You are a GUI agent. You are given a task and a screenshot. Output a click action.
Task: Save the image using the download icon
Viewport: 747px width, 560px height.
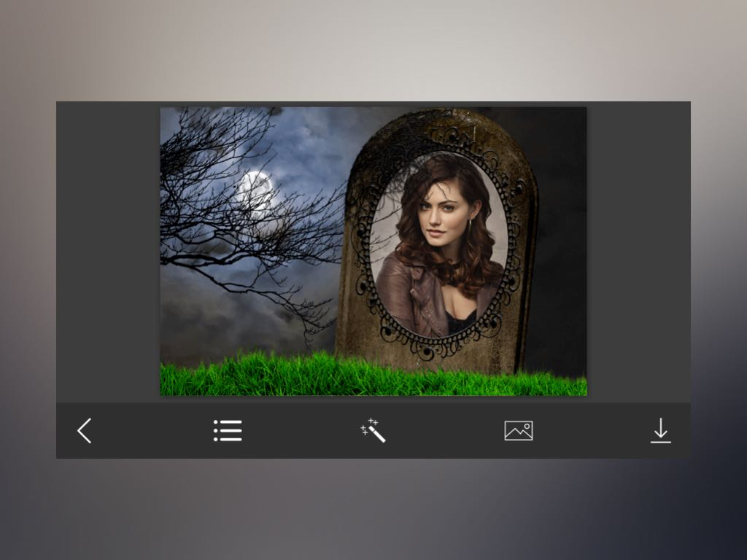661,431
